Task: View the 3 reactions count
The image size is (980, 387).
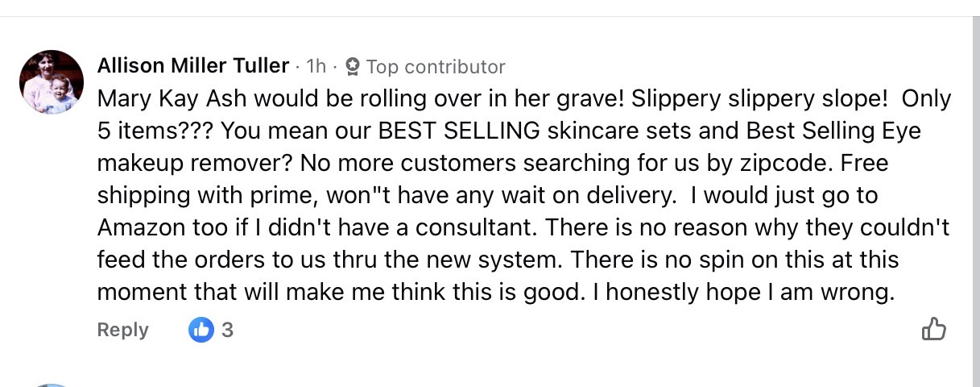Action: coord(227,329)
